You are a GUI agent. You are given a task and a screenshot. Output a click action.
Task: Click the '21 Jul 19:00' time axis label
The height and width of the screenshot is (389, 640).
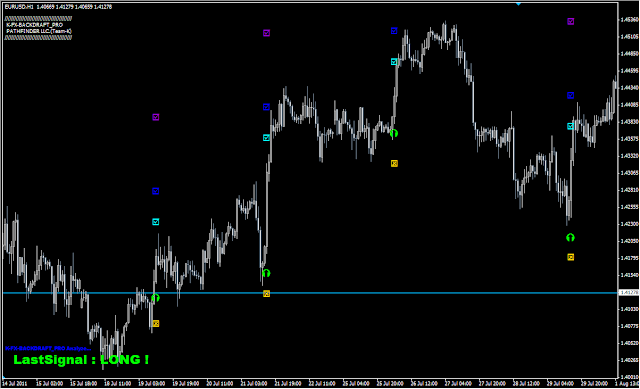tap(288, 384)
